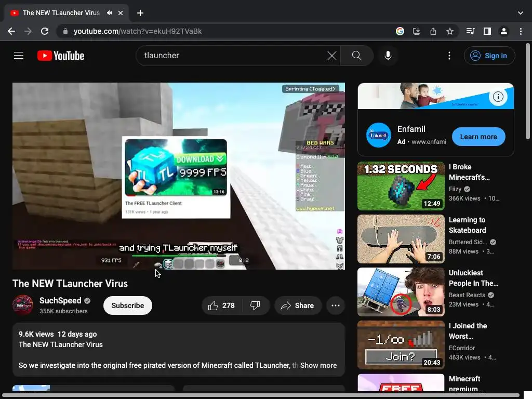
Task: Click the 9.6K views 12 days ago text
Action: [x=58, y=334]
